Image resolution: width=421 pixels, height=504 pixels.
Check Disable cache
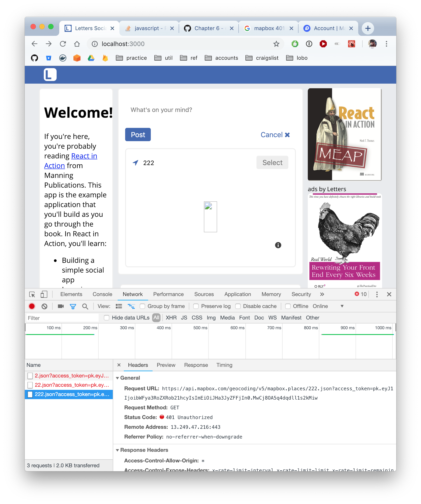pos(238,306)
